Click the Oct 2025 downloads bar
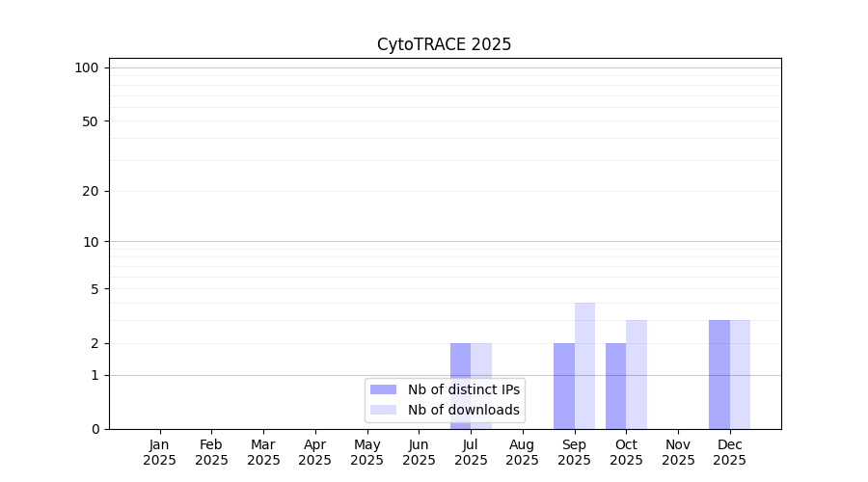The width and height of the screenshot is (868, 482). coord(637,375)
